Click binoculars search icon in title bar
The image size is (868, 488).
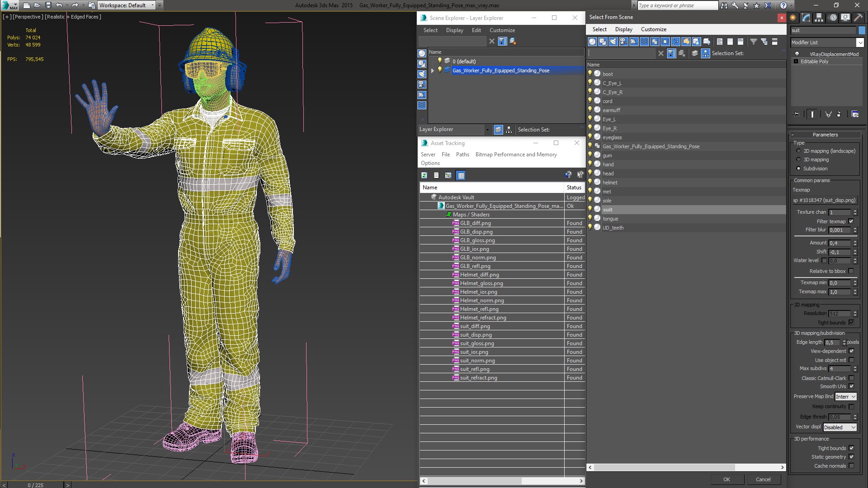click(x=724, y=5)
